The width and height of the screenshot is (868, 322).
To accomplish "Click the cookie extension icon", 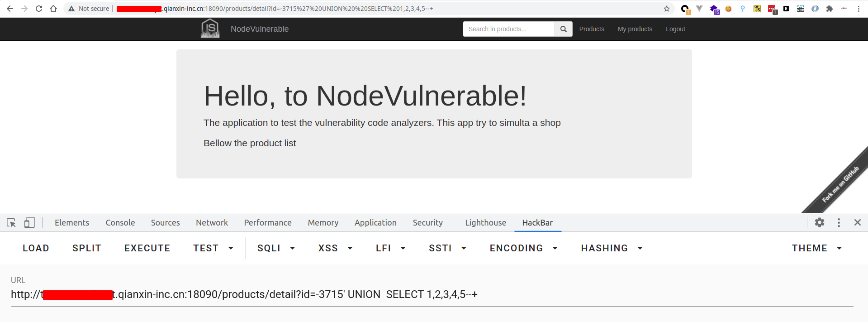I will pos(728,9).
